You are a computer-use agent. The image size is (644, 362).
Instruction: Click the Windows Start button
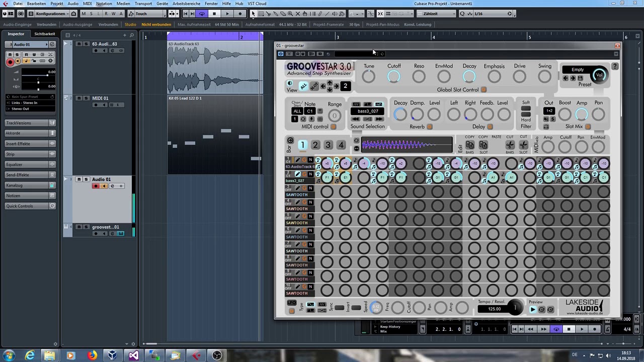[9, 356]
